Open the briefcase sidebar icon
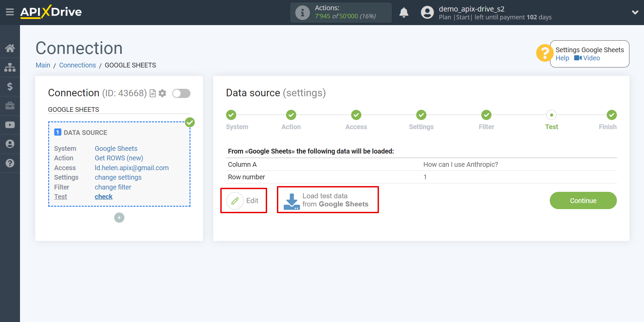644x322 pixels. coord(10,106)
